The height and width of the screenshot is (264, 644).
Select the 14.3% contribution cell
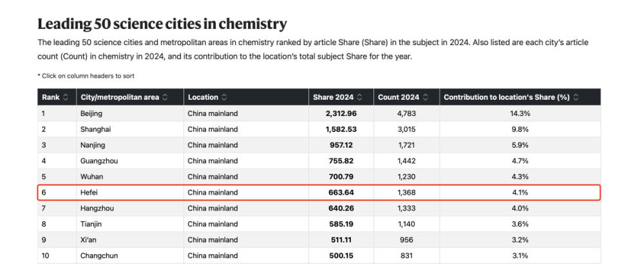pyautogui.click(x=522, y=113)
